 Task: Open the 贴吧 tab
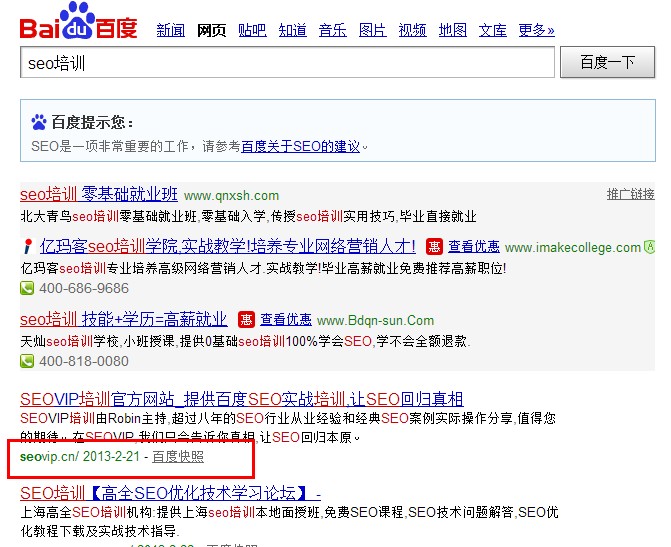pos(252,30)
